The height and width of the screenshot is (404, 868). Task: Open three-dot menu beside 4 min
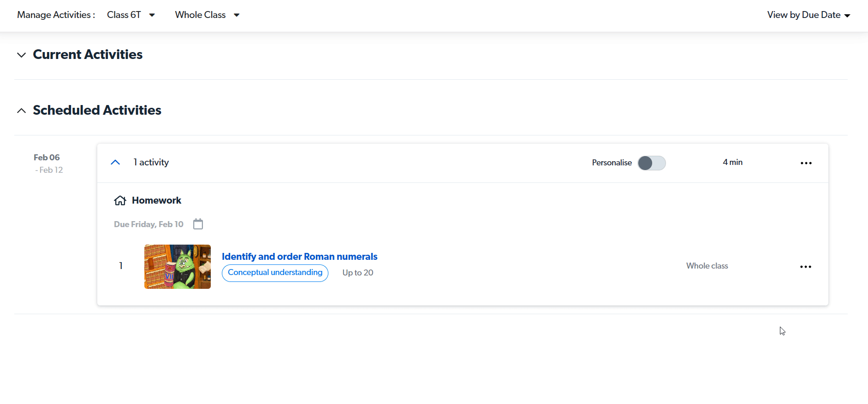coord(806,163)
